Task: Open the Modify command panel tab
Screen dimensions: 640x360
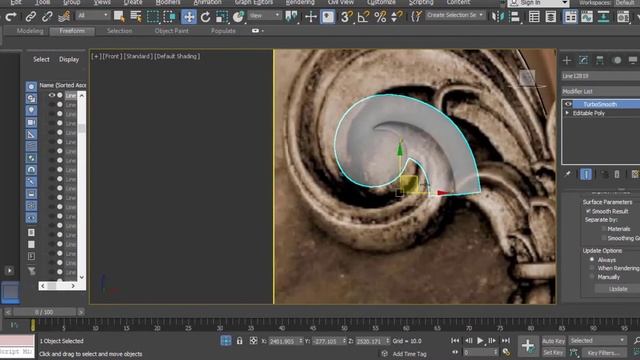Action: 583,60
